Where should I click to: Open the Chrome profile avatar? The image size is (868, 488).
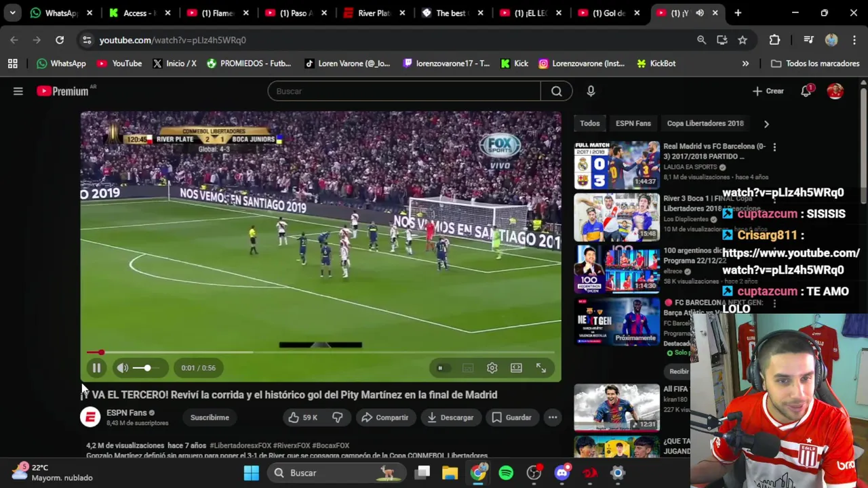click(x=831, y=40)
